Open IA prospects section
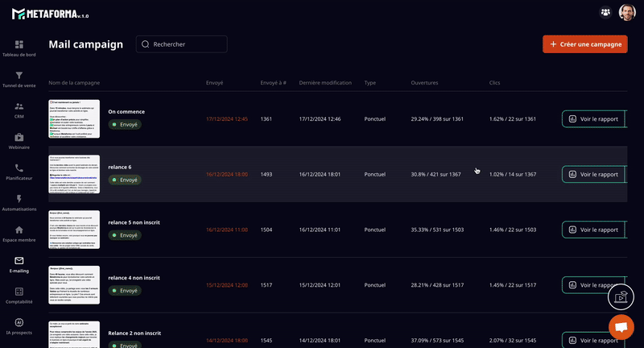 [19, 325]
